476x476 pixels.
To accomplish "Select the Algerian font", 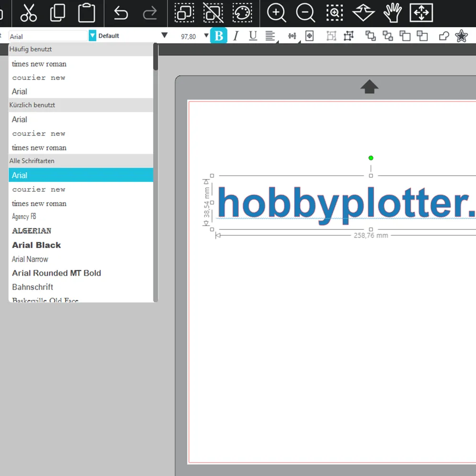I will pos(81,231).
